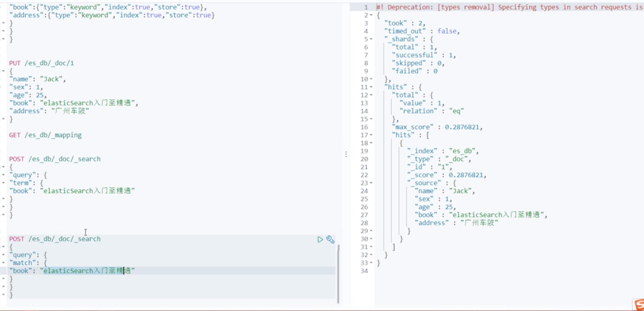Click the "age": 25 line in editor

[28, 95]
